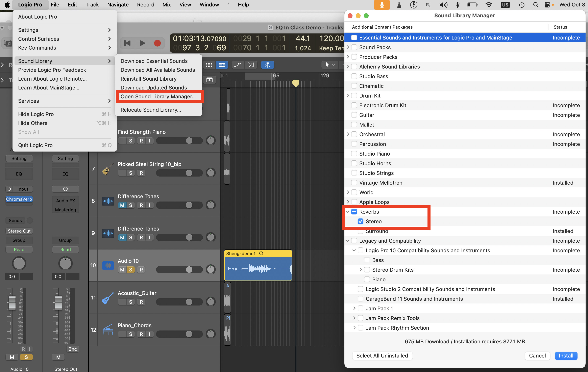Collapse the Legacy and Compatibility group
The height and width of the screenshot is (372, 588).
click(348, 241)
